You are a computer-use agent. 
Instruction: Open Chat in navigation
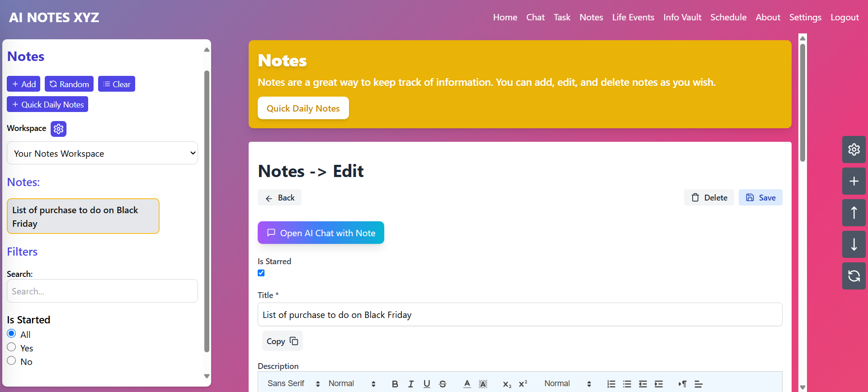click(x=535, y=17)
